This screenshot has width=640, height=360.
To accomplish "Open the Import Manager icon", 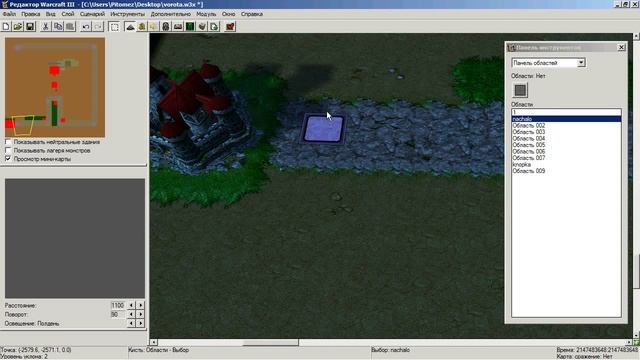I will [x=214, y=27].
